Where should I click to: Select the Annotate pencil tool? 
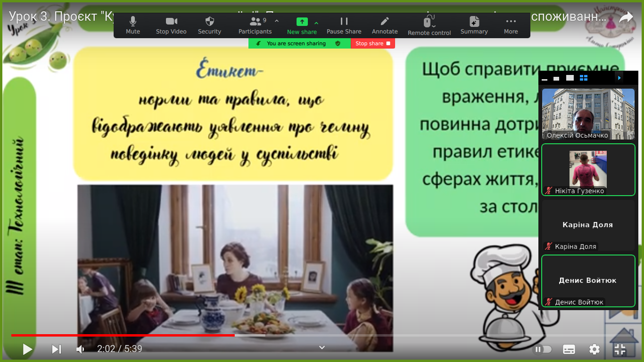(385, 22)
